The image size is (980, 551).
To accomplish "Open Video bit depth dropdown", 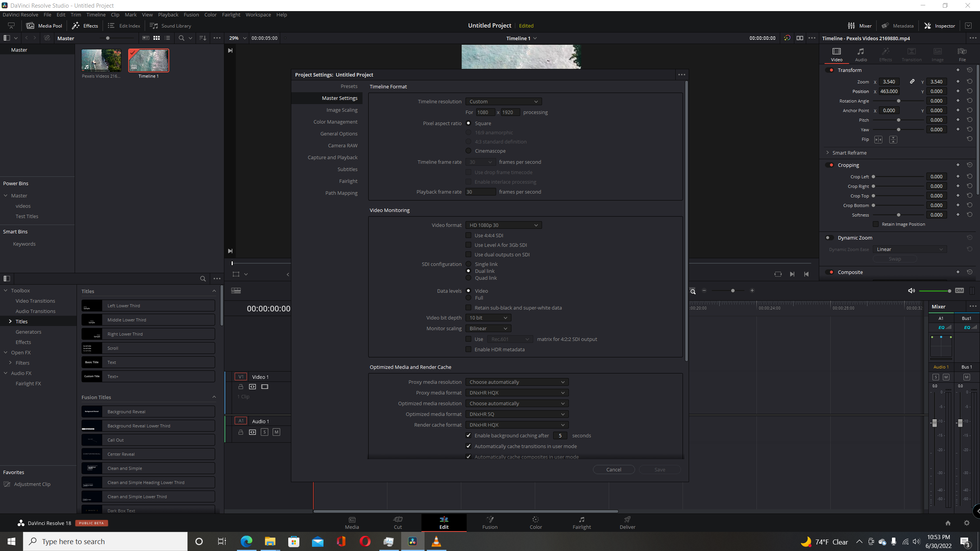I will point(488,318).
